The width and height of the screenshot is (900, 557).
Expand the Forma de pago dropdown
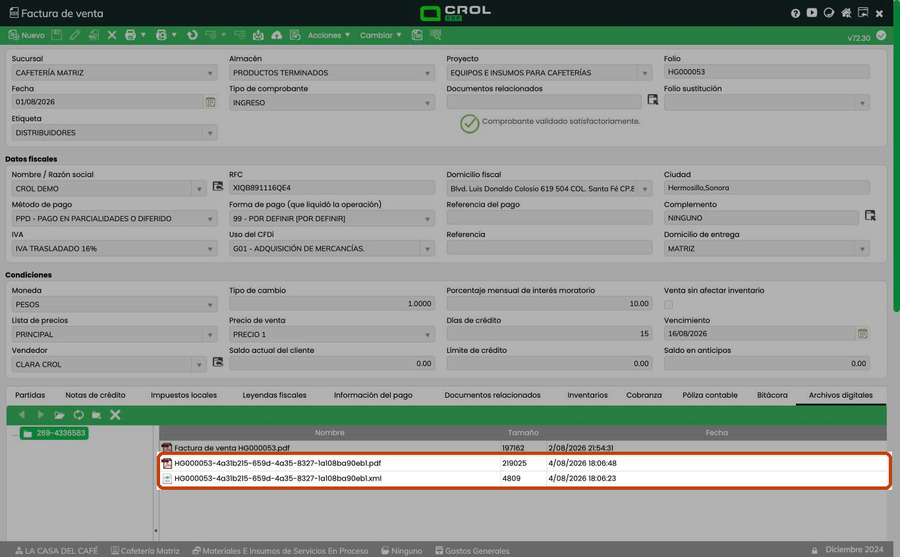(x=427, y=219)
